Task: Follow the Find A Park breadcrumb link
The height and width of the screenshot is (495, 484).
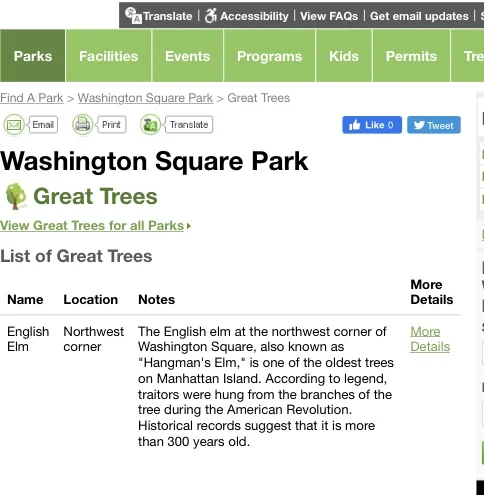Action: coord(32,98)
